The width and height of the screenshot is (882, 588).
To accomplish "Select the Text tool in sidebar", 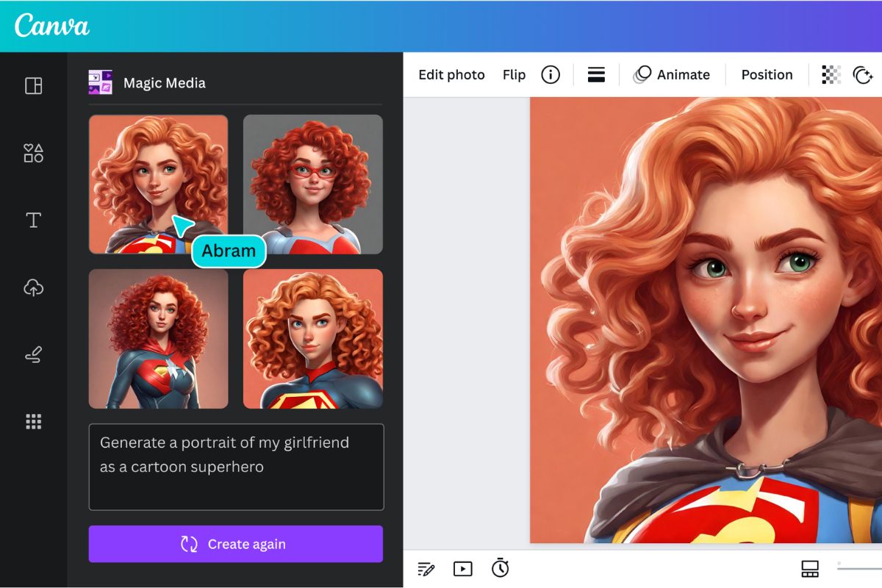I will click(34, 220).
